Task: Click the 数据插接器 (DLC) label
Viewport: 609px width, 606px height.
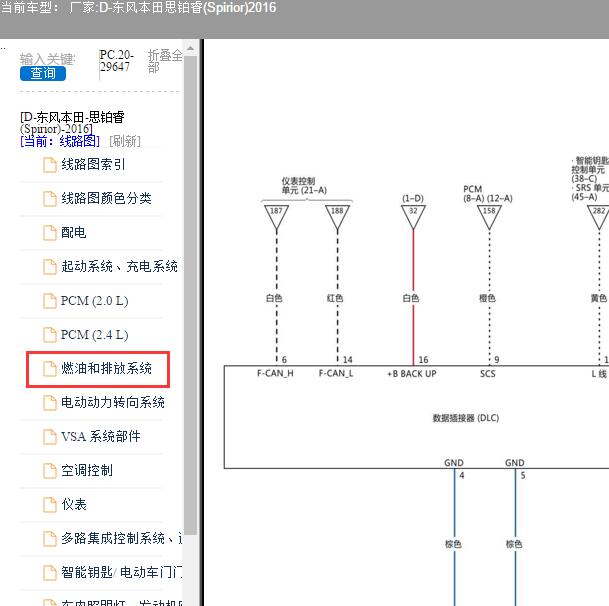Action: pos(466,418)
